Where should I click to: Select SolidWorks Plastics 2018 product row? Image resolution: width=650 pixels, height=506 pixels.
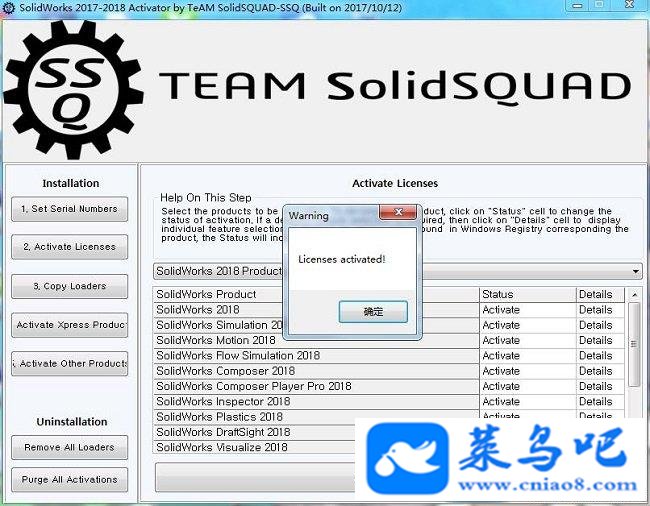click(x=316, y=417)
